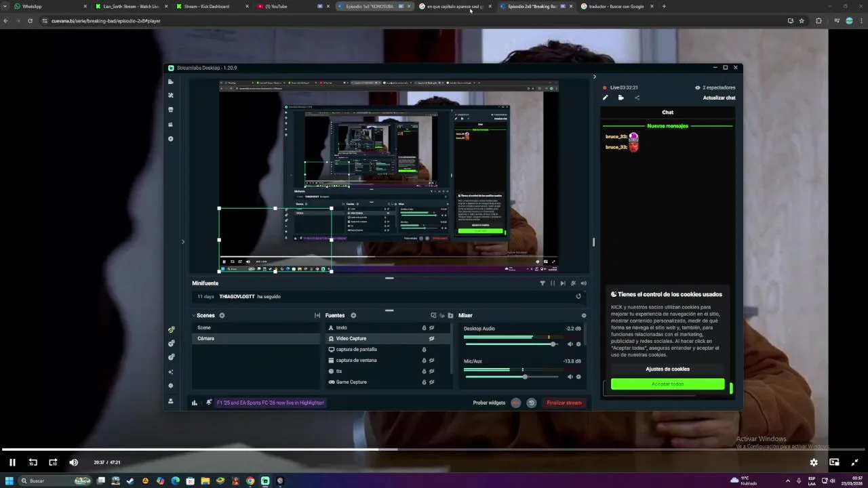Image resolution: width=868 pixels, height=488 pixels.
Task: Click Aceptar todas cookies button
Action: (667, 384)
